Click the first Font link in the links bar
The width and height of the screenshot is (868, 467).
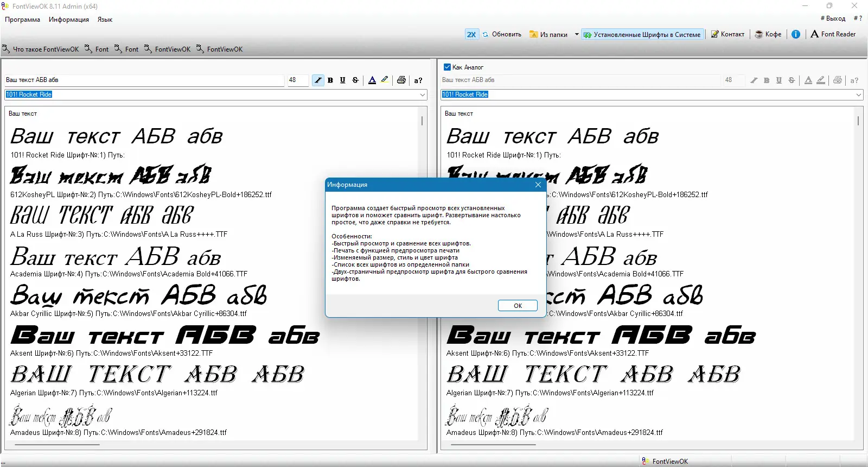coord(97,49)
